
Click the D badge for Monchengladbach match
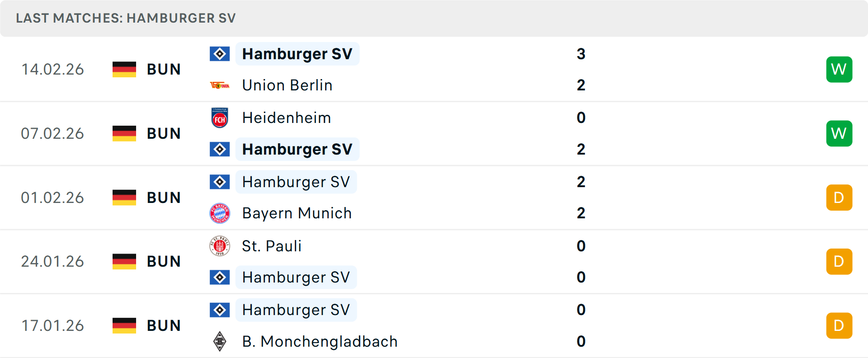point(839,325)
